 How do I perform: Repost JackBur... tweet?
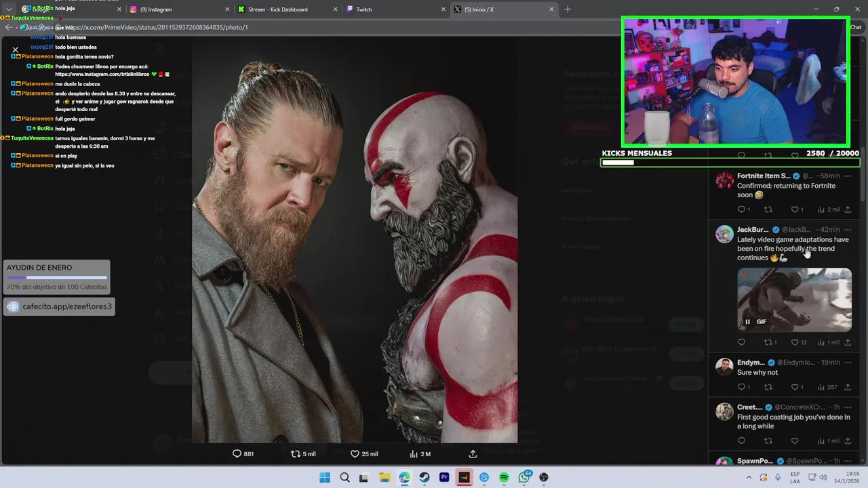pyautogui.click(x=770, y=342)
